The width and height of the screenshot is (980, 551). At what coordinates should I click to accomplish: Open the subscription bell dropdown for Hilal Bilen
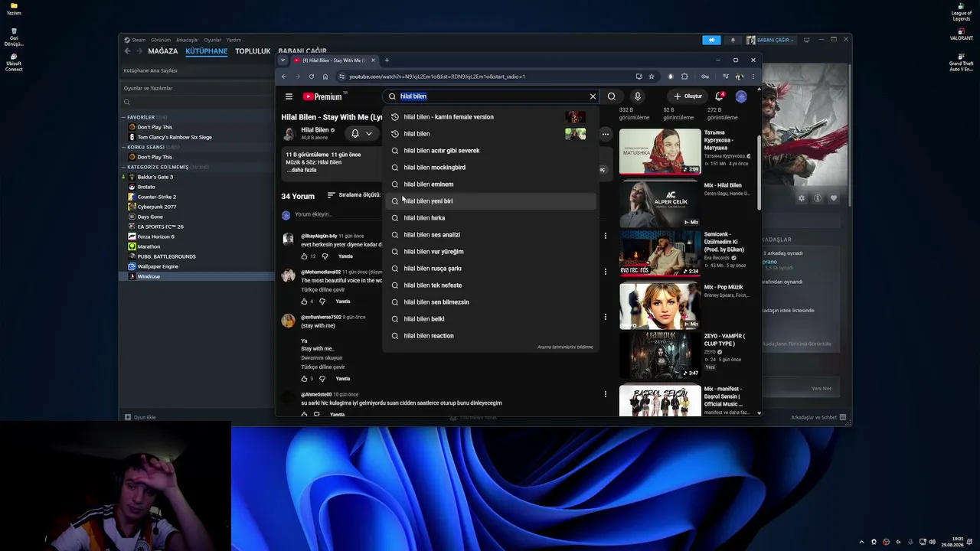(x=361, y=133)
